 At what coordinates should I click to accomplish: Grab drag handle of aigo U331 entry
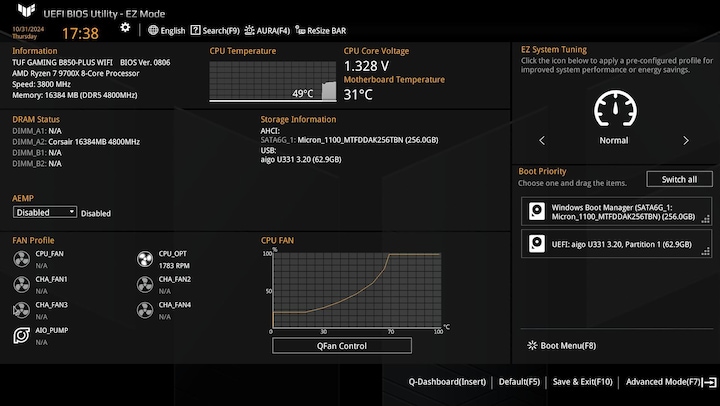(706, 251)
